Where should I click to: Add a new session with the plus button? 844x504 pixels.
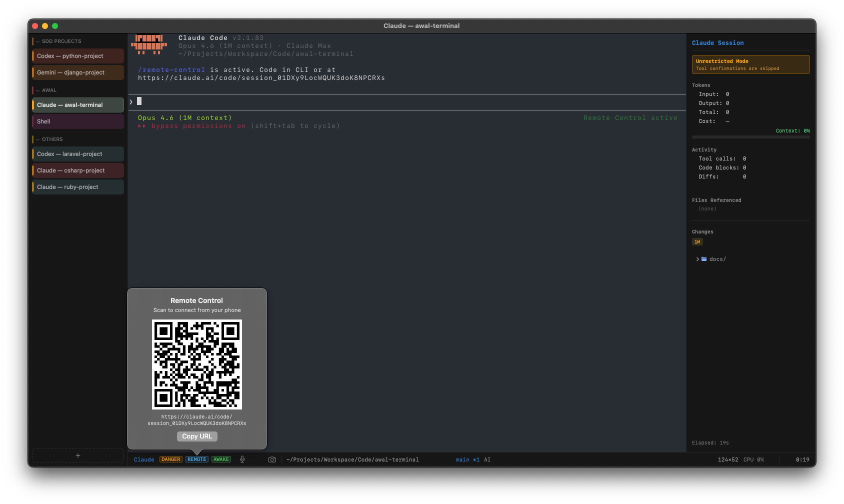[77, 455]
